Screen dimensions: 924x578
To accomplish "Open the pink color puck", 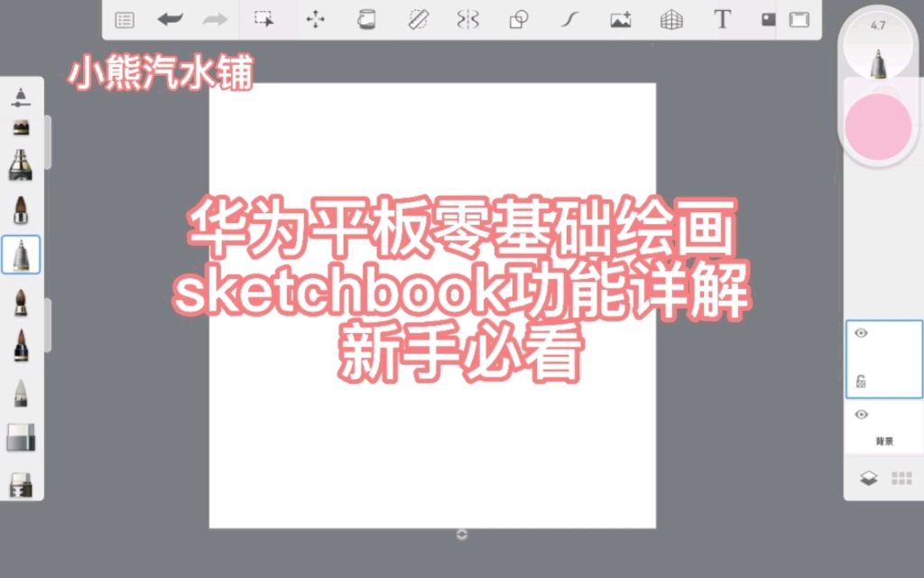I will tap(877, 125).
